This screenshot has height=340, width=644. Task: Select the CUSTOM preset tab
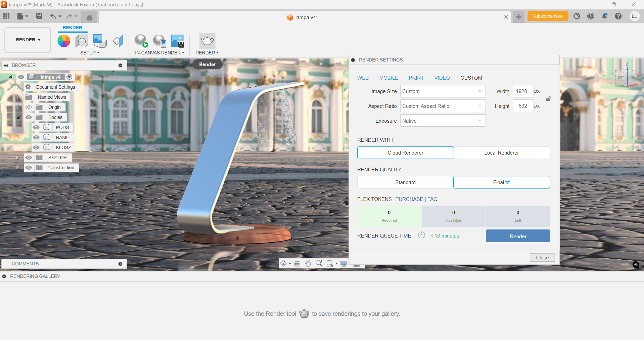[471, 78]
